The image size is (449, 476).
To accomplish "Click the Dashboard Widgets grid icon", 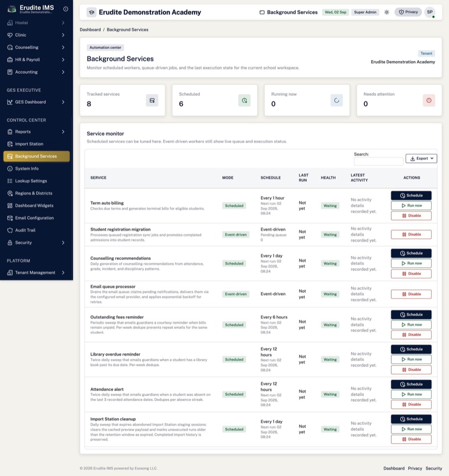I will [9, 205].
